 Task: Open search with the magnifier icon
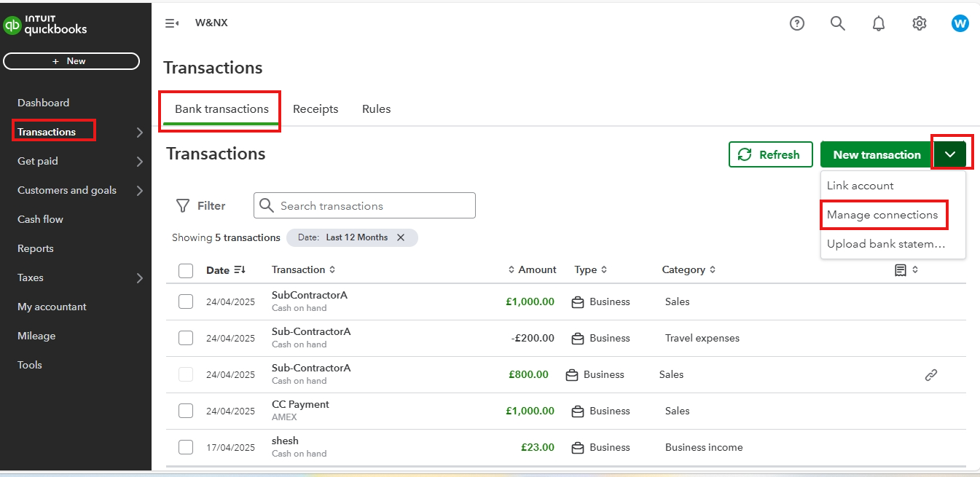click(x=838, y=23)
